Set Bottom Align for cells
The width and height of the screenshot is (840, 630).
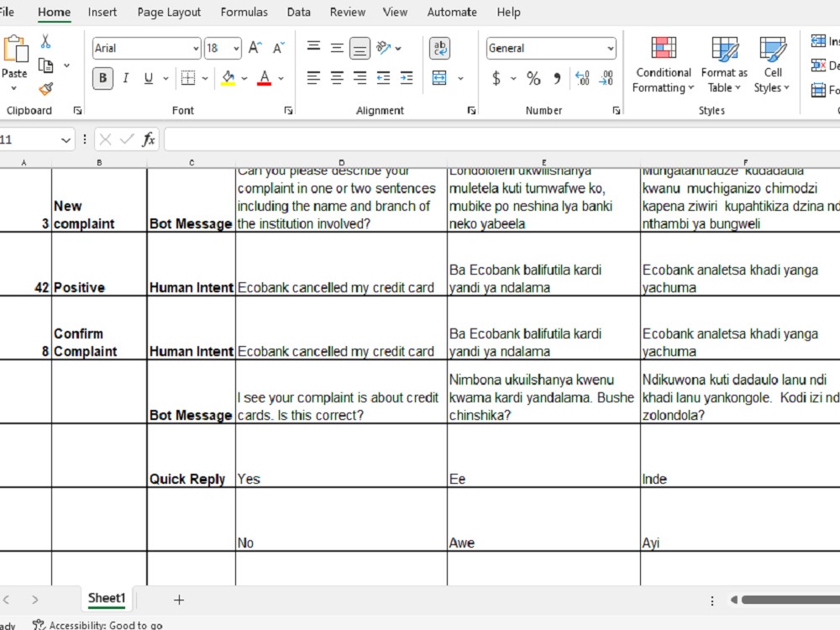[x=360, y=48]
